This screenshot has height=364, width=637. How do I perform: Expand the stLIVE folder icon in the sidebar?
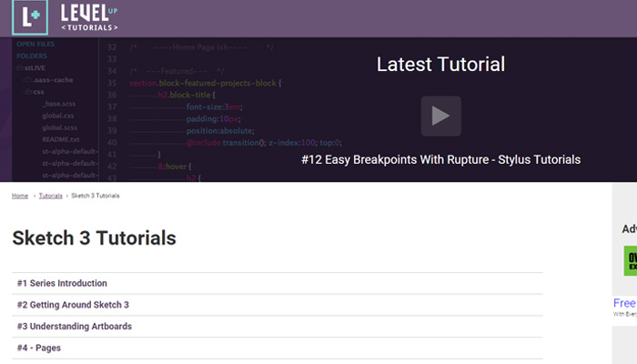[x=19, y=67]
